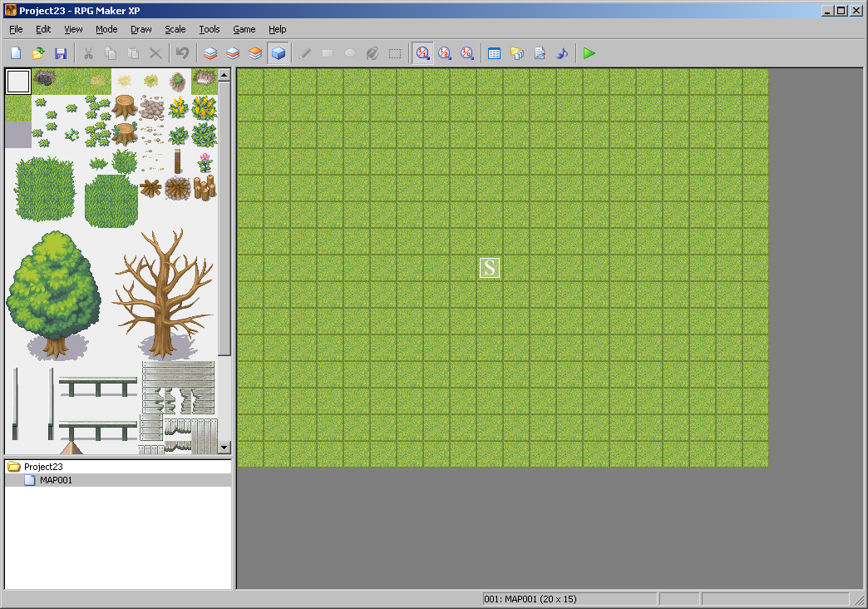Screen dimensions: 868x609
Task: Start playtest with the green play button
Action: coord(589,53)
